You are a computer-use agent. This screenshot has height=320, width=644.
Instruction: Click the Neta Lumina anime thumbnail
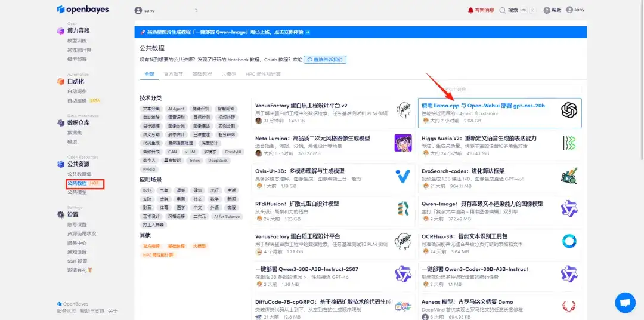(403, 143)
